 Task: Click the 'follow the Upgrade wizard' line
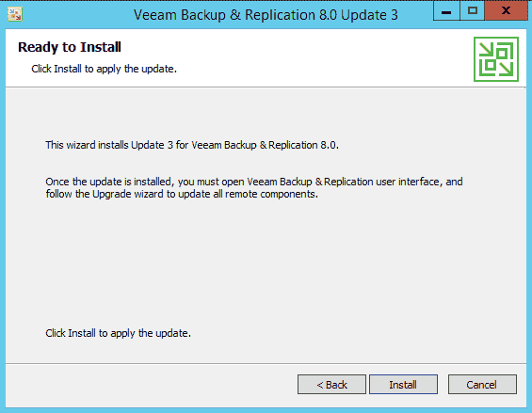coord(182,194)
